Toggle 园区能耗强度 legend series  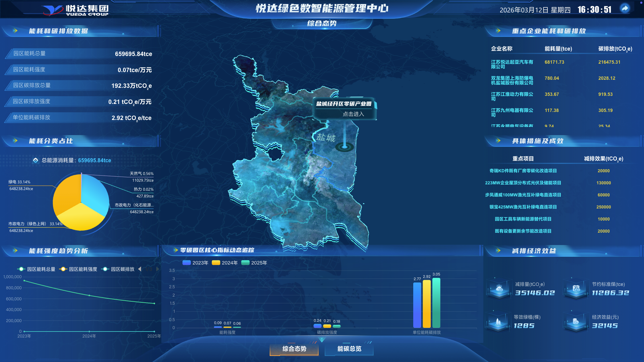78,269
